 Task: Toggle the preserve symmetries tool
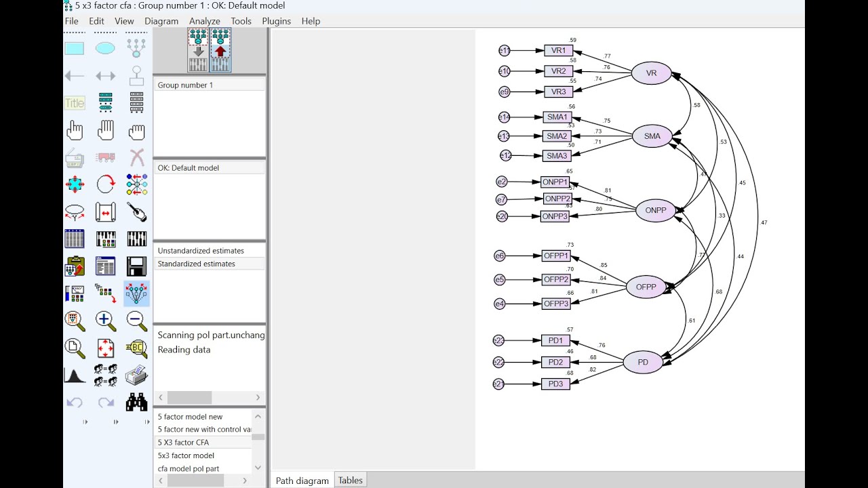click(x=136, y=293)
